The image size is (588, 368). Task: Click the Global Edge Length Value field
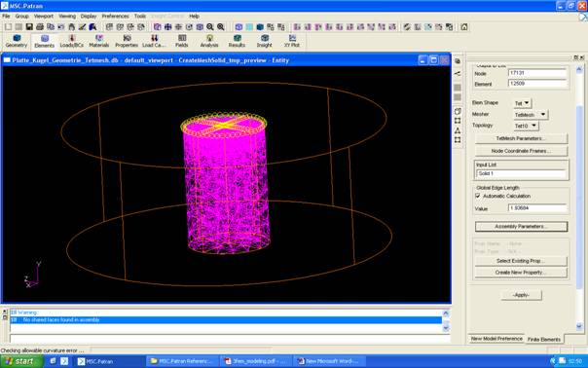(537, 207)
